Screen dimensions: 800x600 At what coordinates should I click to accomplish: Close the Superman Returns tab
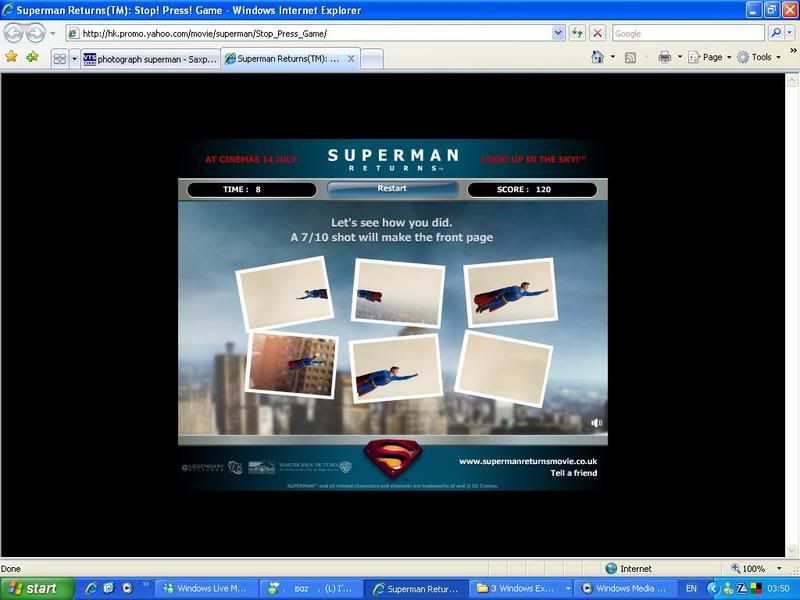(351, 59)
